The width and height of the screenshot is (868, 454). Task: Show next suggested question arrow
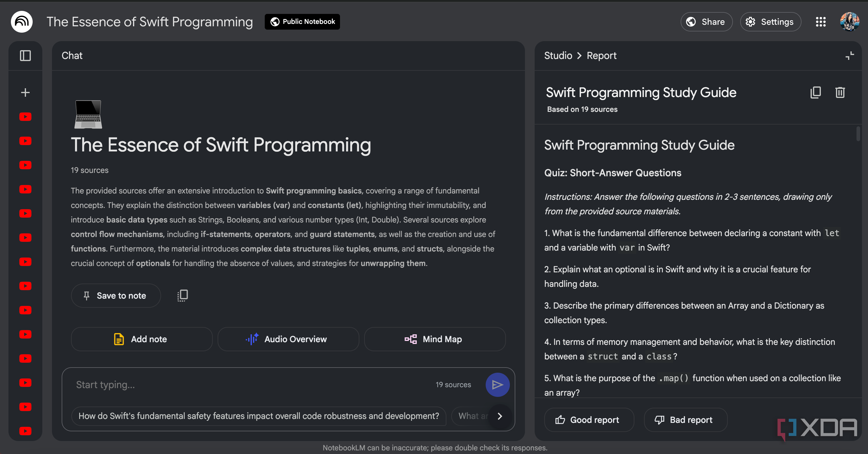[x=500, y=416]
